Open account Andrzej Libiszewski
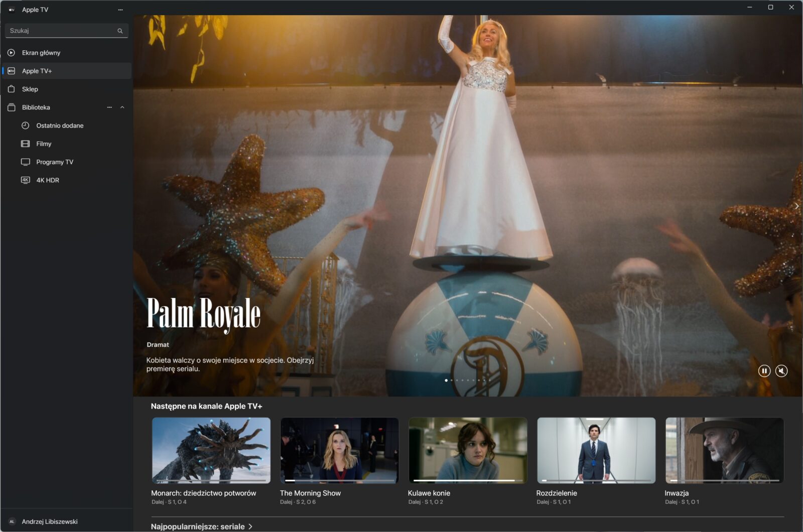This screenshot has width=803, height=532. (49, 521)
